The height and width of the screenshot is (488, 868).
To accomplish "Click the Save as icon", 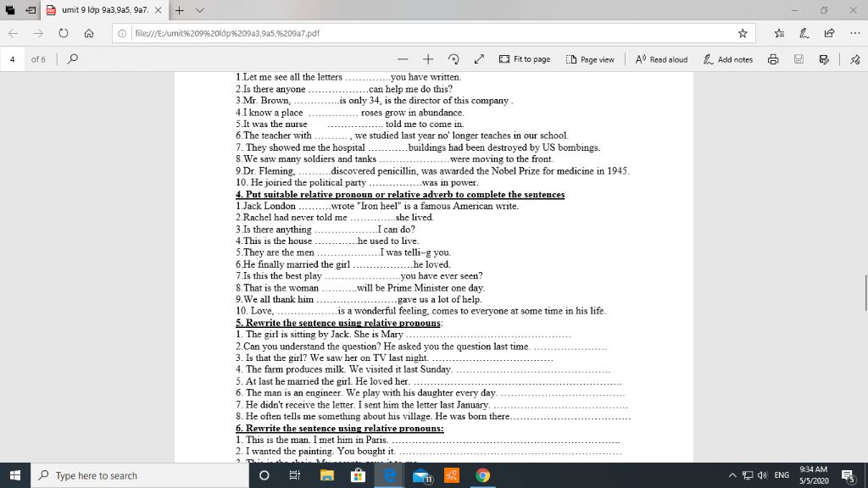I will pos(824,59).
